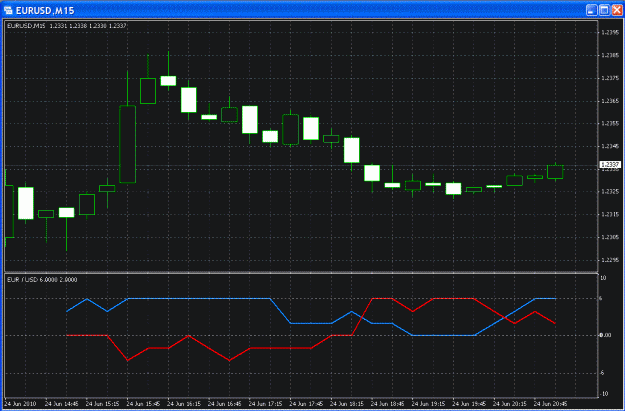The image size is (625, 411).
Task: Click the 24 Jun 16:45 time label
Action: click(x=224, y=404)
